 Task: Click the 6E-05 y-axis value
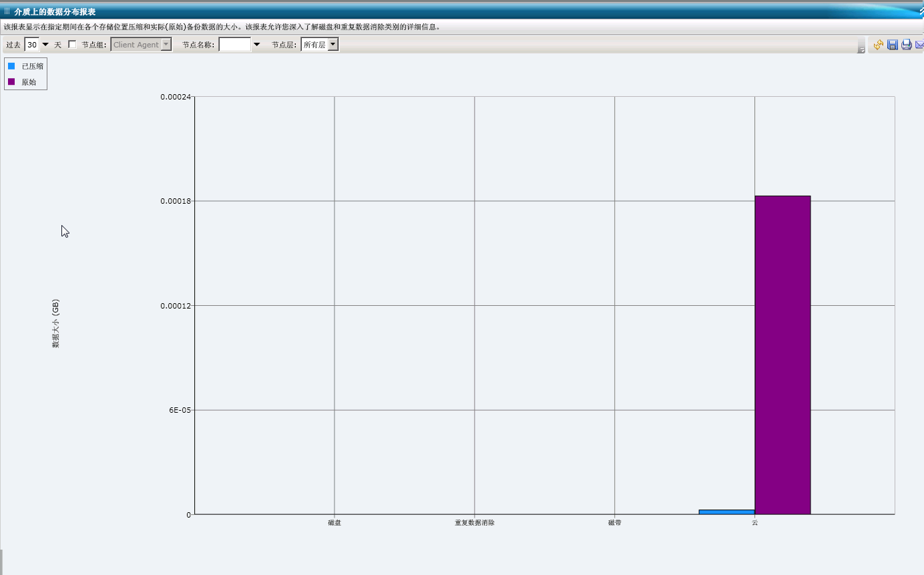pos(180,410)
